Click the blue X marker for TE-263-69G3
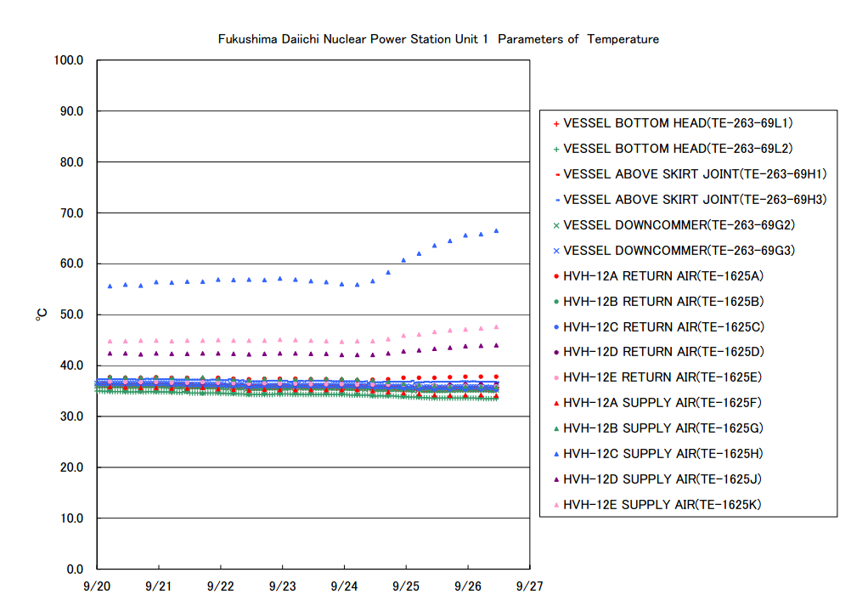This screenshot has width=868, height=612. (556, 251)
